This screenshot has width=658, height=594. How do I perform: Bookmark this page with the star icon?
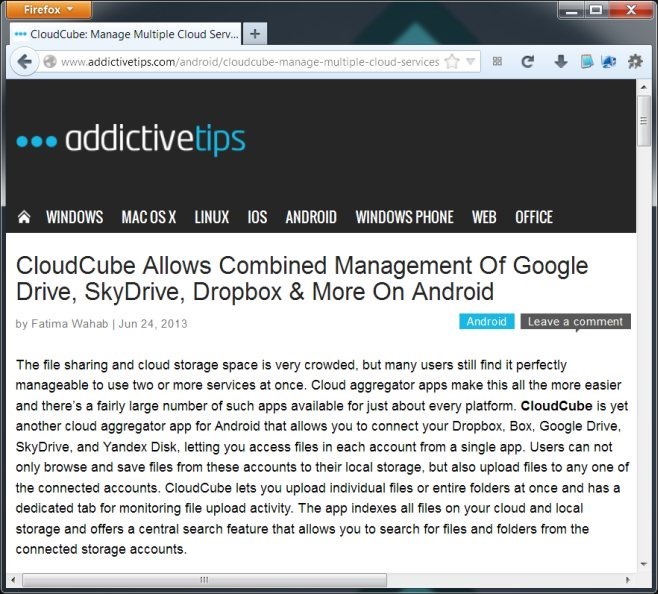click(452, 62)
